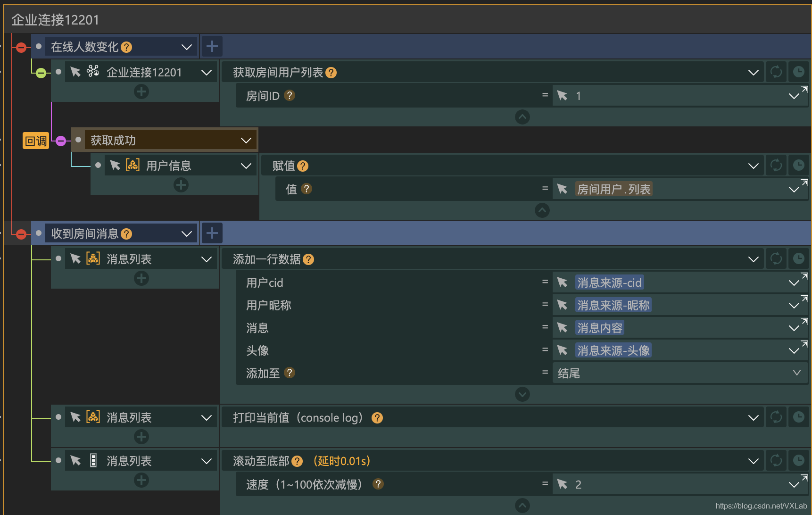The height and width of the screenshot is (515, 812).
Task: Add a target below 用户信息
Action: (181, 185)
